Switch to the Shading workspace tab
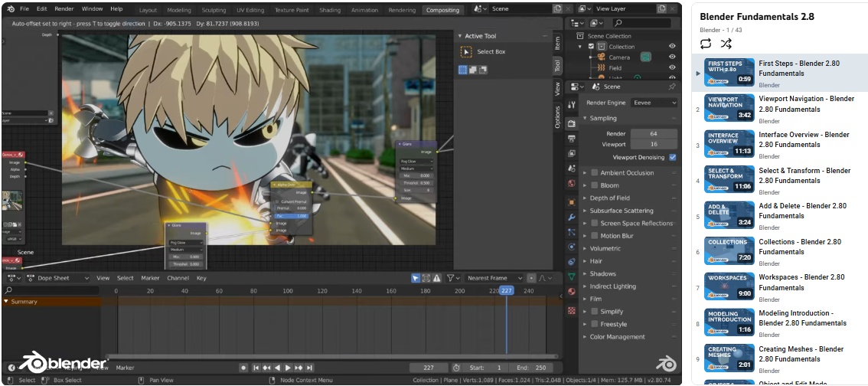Image resolution: width=868 pixels, height=386 pixels. click(330, 10)
